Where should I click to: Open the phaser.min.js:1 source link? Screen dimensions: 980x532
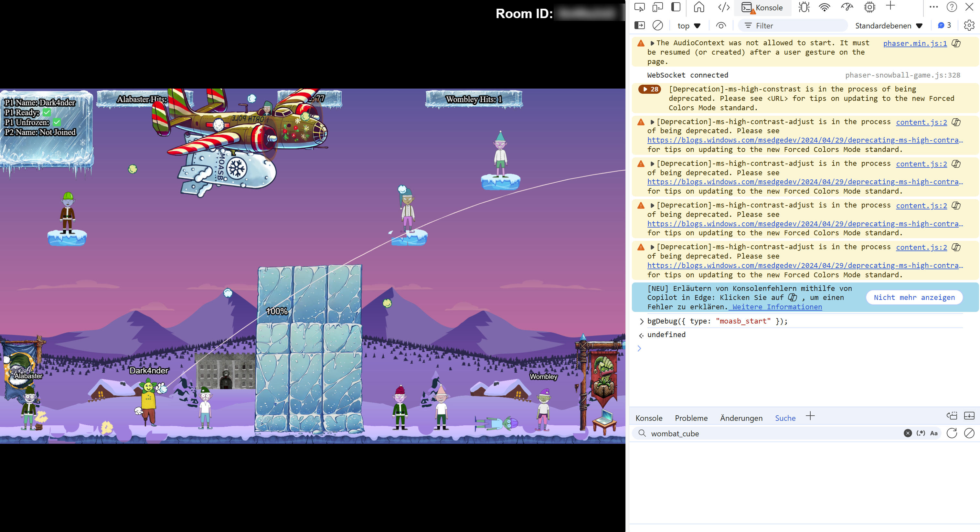915,43
